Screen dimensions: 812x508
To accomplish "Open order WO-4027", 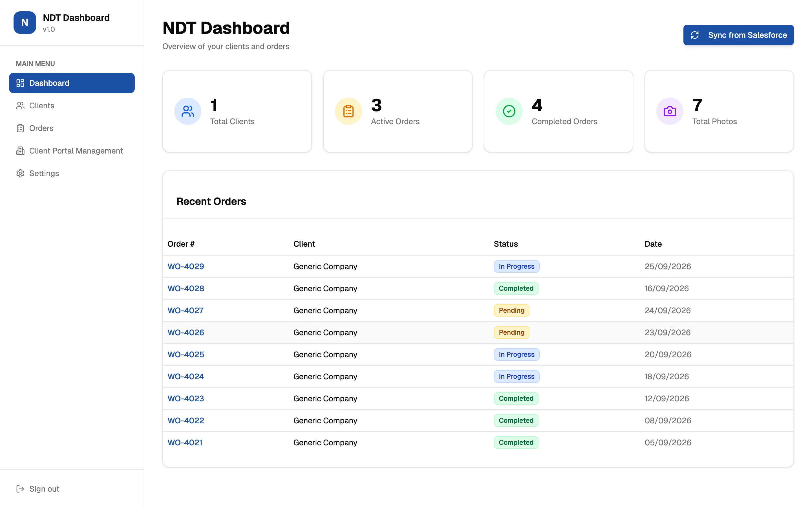I will [185, 310].
